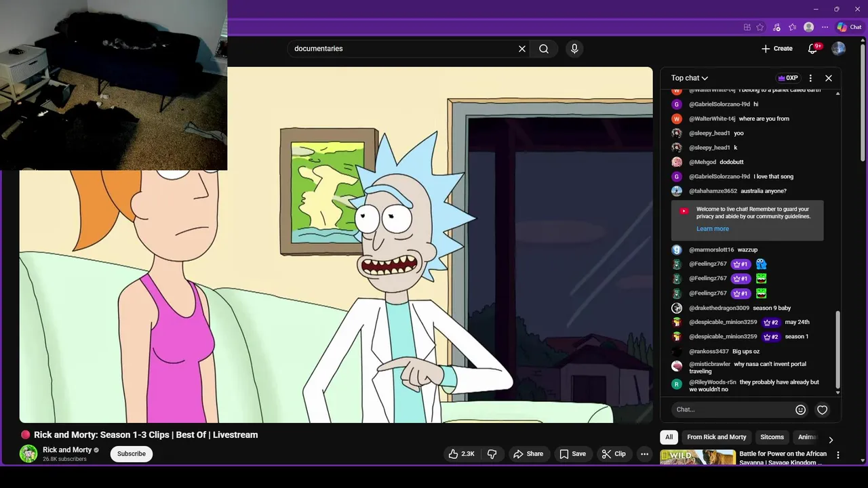Click the @tahahamze3652 australia anyone message
The width and height of the screenshot is (868, 488).
click(x=747, y=191)
